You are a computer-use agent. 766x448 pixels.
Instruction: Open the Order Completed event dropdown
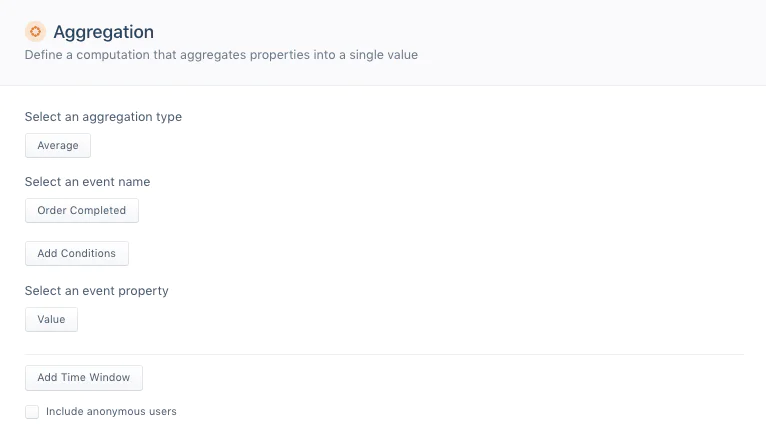[x=82, y=211]
